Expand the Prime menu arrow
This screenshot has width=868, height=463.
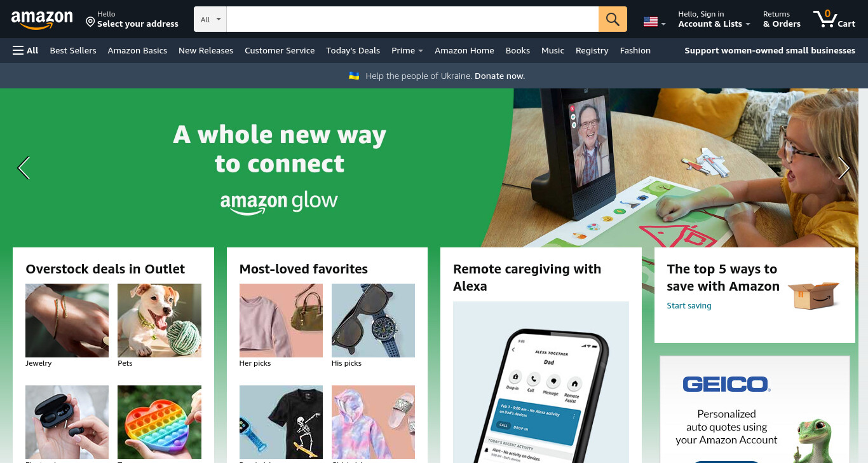click(x=421, y=51)
